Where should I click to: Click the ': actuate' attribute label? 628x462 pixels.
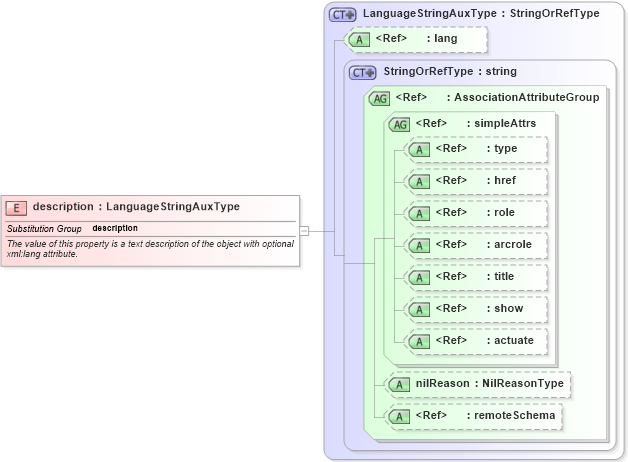510,340
